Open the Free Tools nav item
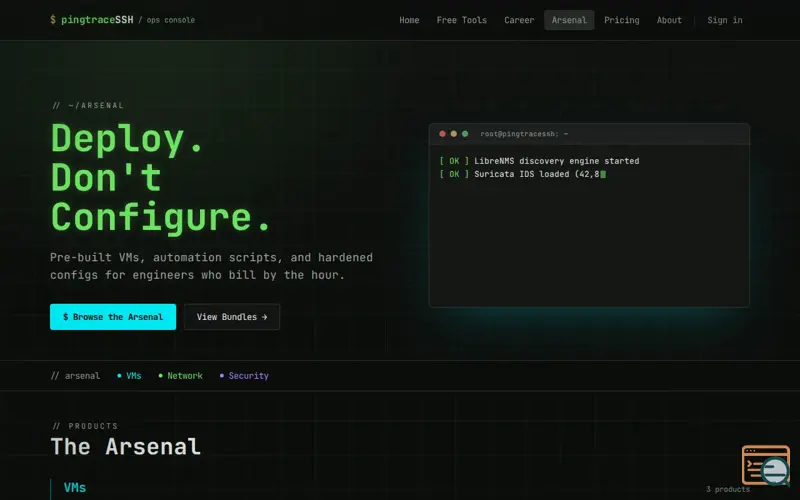This screenshot has width=800, height=500. click(462, 20)
